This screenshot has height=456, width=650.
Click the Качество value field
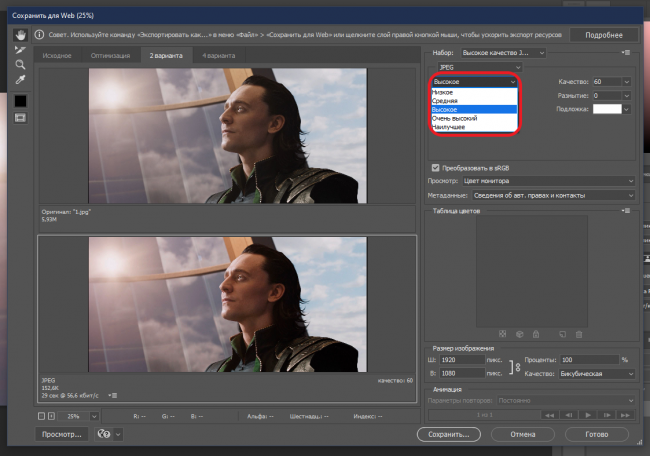(x=606, y=82)
